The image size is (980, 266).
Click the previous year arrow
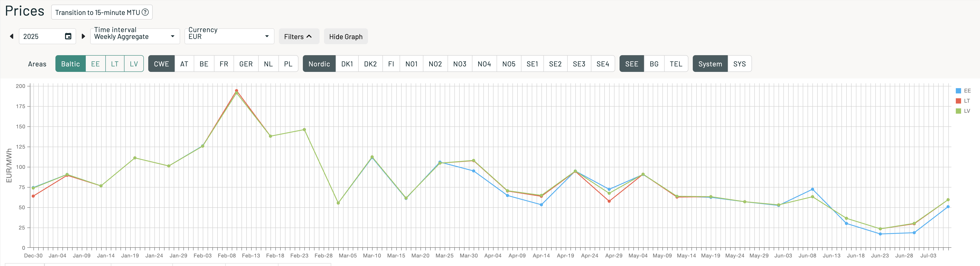[x=11, y=36]
